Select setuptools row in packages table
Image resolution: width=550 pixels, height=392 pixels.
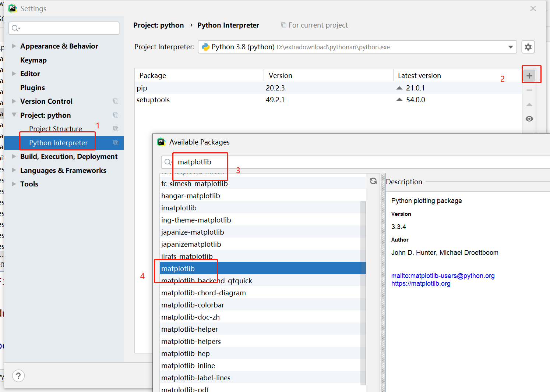(328, 100)
